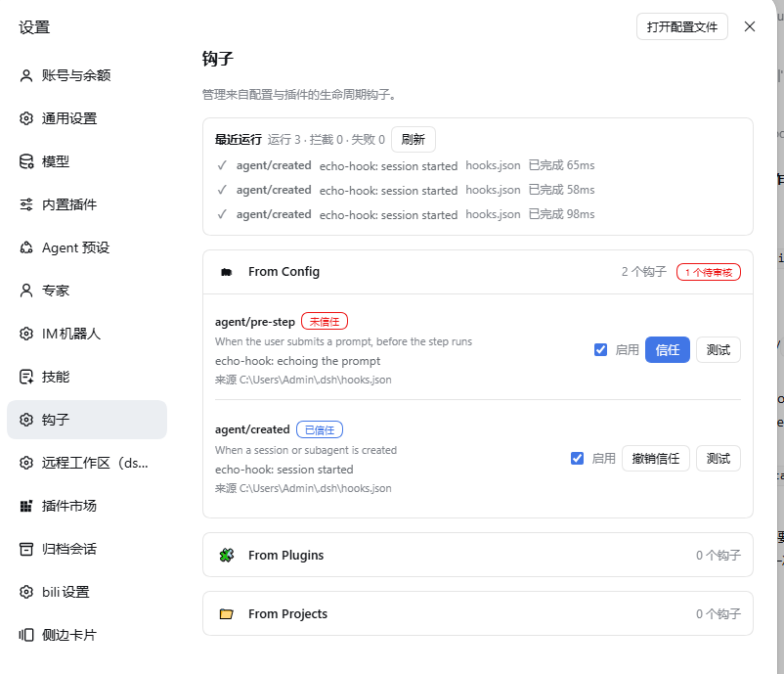
Task: Click the database icon for 模型
Action: coord(26,161)
